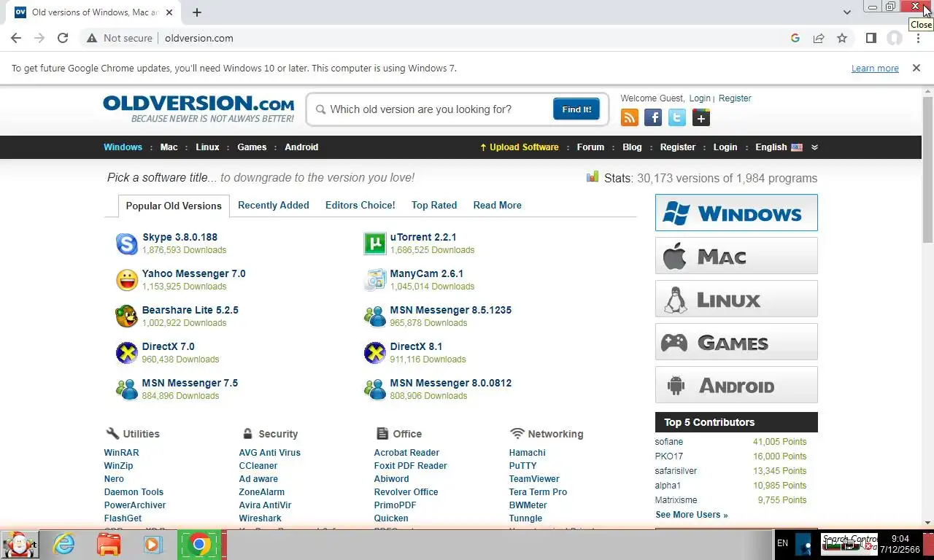Open the Forum link in navbar

pos(590,147)
